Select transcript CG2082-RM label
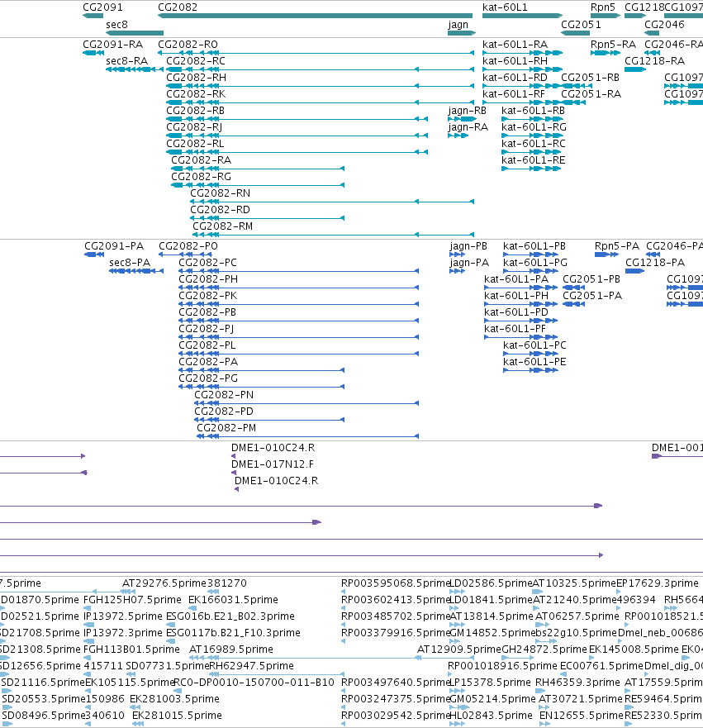703x728 pixels. click(x=223, y=226)
